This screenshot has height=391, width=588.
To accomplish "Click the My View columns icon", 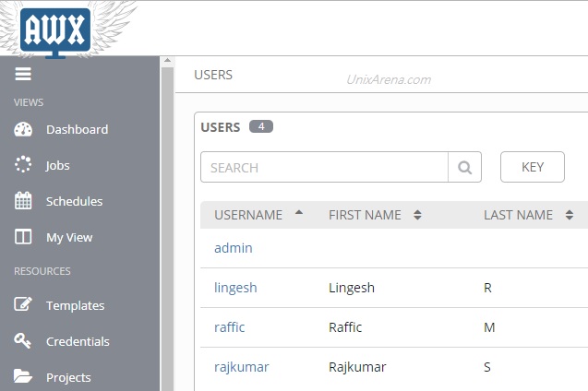I will [x=24, y=237].
